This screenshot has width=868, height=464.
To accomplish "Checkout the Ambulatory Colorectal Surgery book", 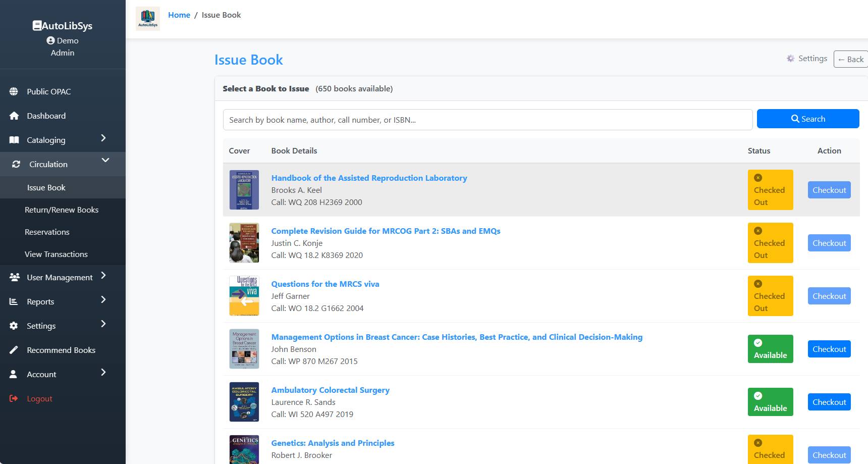I will 829,402.
